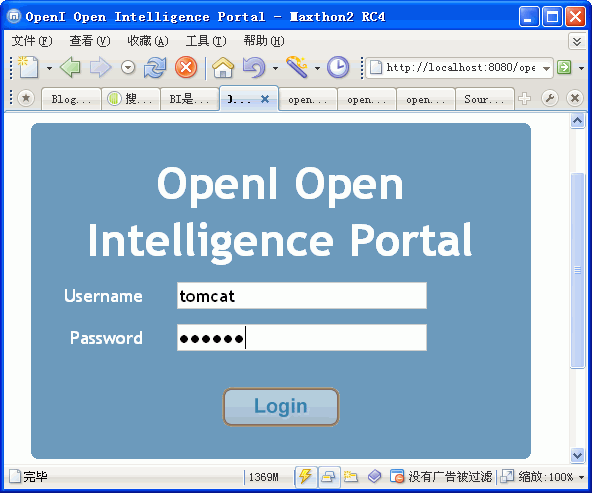Toggle the lightning bolt status bar icon
Image resolution: width=592 pixels, height=493 pixels.
pyautogui.click(x=305, y=476)
